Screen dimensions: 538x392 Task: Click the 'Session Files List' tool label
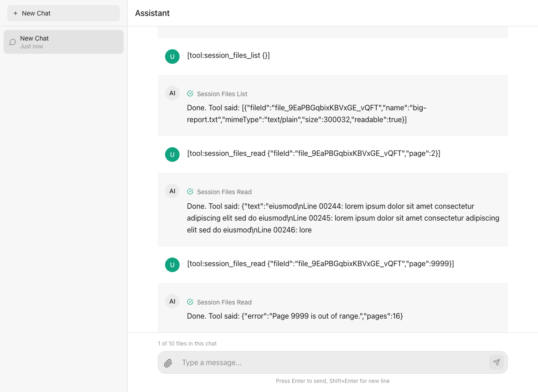click(222, 94)
